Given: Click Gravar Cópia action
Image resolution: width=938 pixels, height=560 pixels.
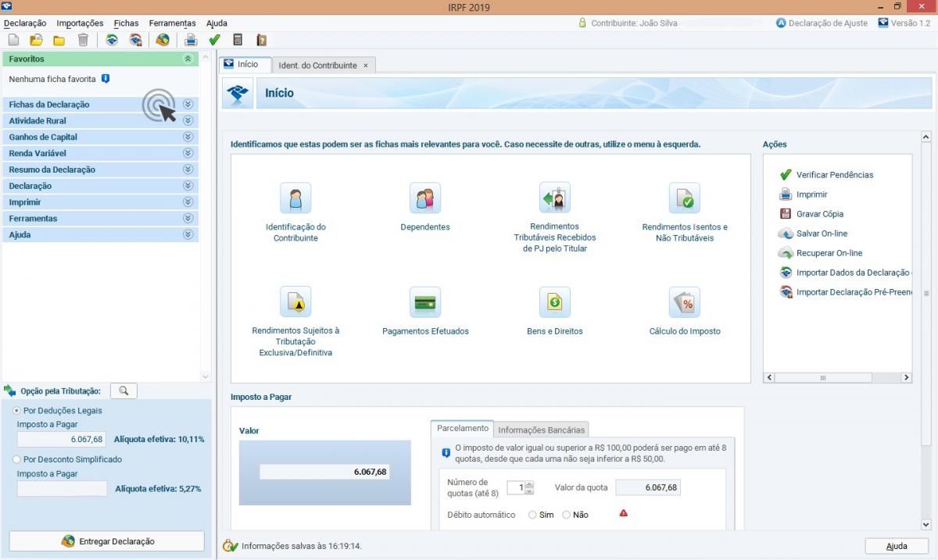Looking at the screenshot, I should click(811, 214).
